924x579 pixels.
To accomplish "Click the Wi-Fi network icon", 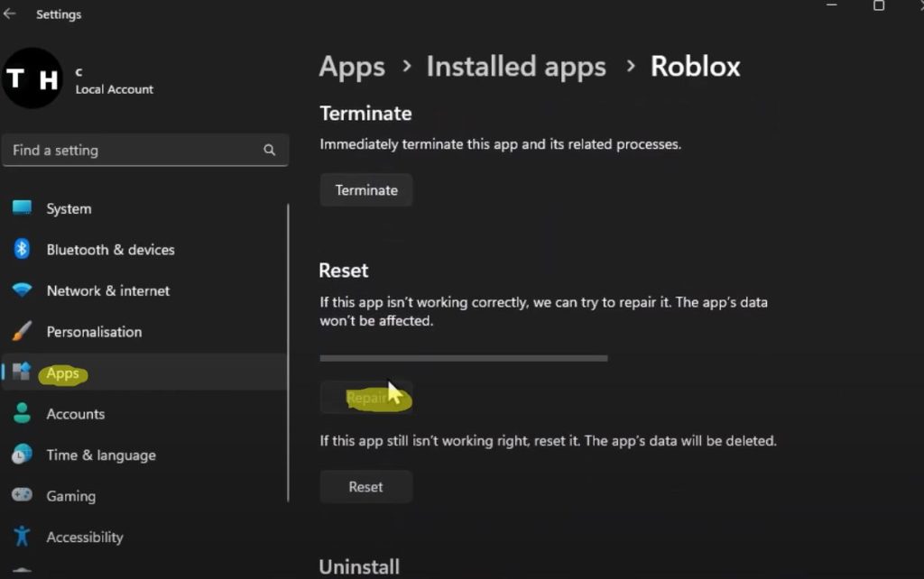I will coord(22,289).
